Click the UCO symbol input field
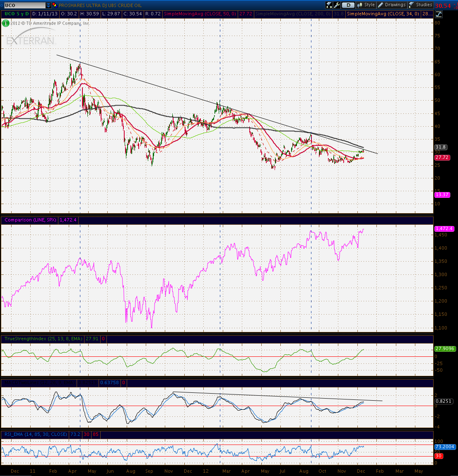Image resolution: width=458 pixels, height=476 pixels. (24, 5)
